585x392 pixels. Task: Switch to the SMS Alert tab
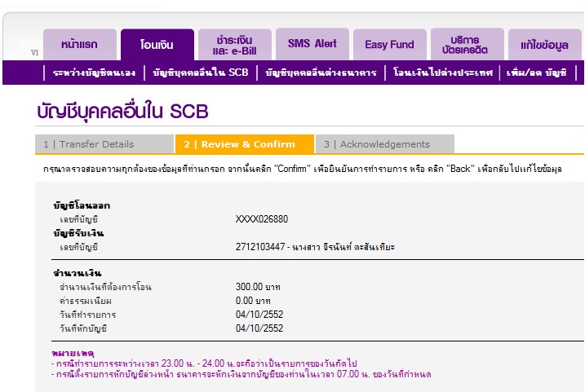point(312,44)
